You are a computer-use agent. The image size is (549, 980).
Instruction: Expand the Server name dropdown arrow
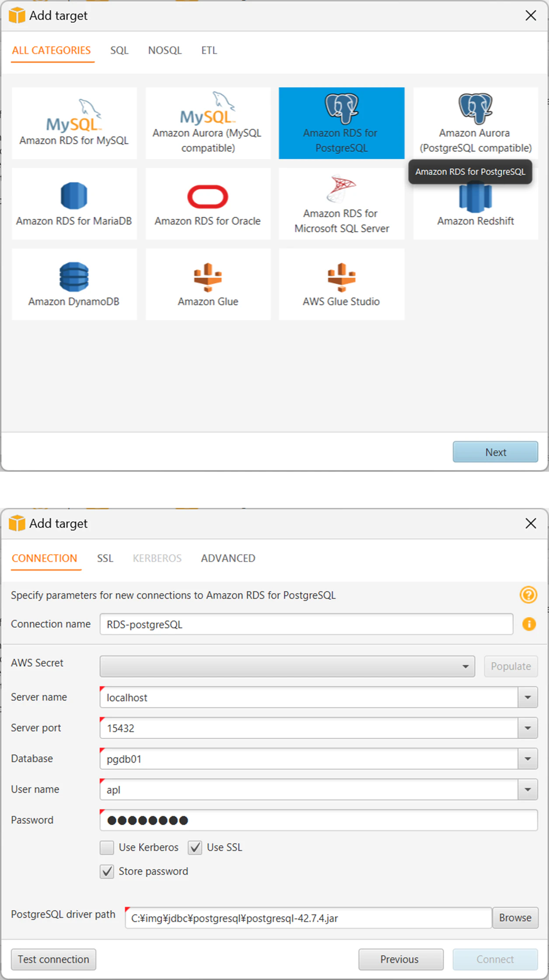tap(528, 697)
